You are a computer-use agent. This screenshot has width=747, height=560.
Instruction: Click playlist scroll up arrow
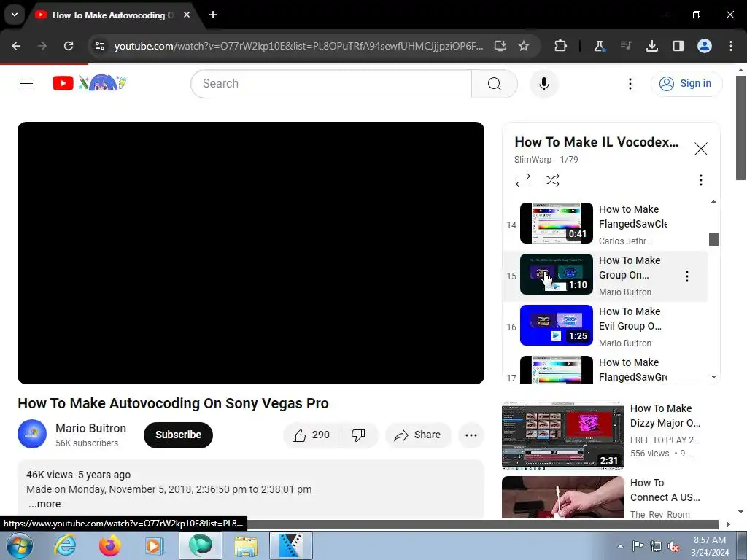[x=713, y=201]
